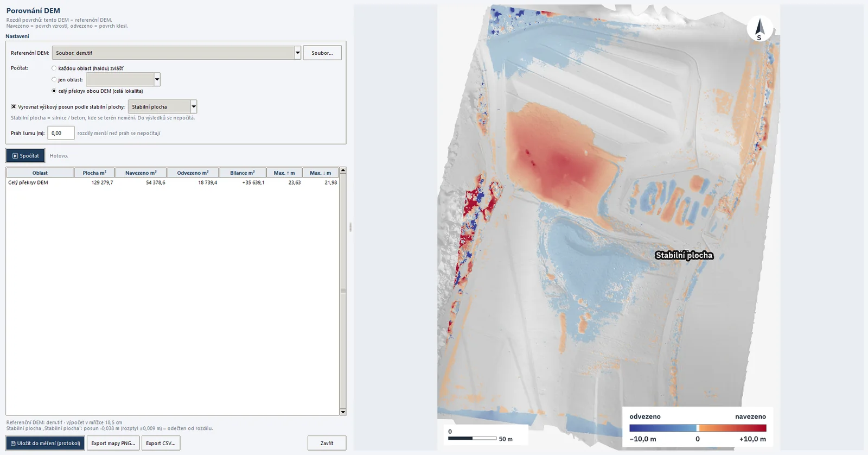Image resolution: width=868 pixels, height=455 pixels.
Task: Select the 'jen oblast' radio button
Action: coord(54,80)
